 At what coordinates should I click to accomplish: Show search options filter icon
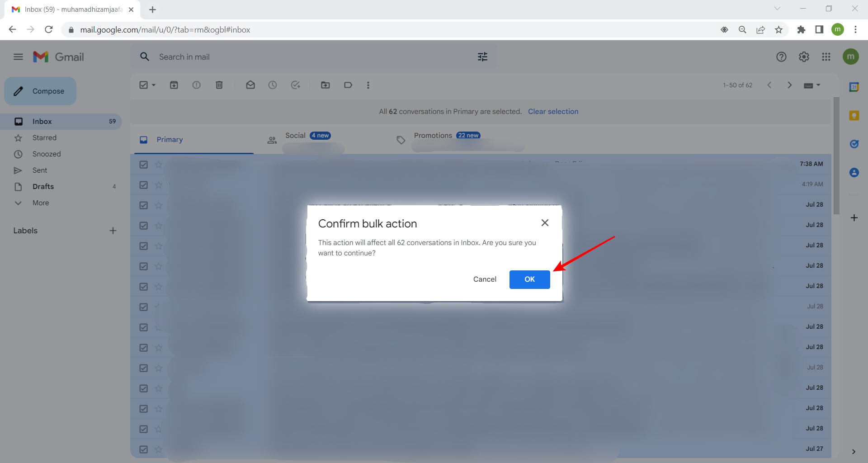[482, 57]
